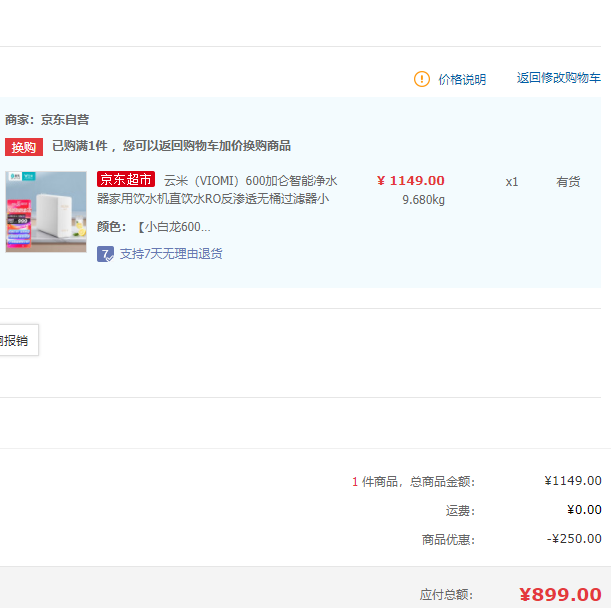Click the 7-day return policy icon
The height and width of the screenshot is (608, 611).
point(105,254)
